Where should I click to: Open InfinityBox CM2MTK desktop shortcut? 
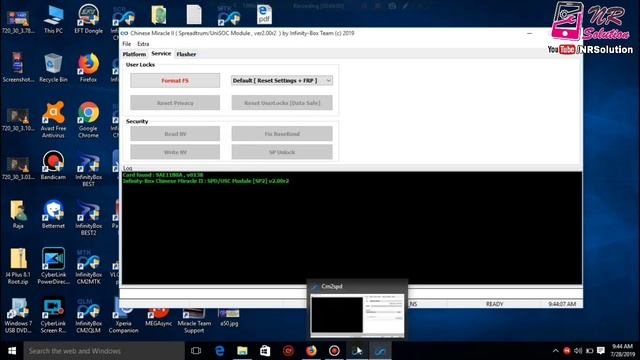coord(89,266)
